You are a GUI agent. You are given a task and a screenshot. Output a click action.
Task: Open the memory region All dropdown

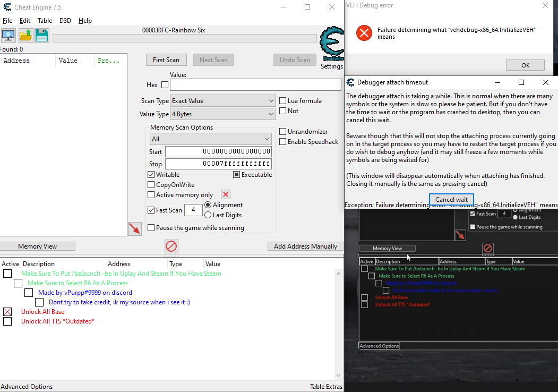click(x=211, y=139)
